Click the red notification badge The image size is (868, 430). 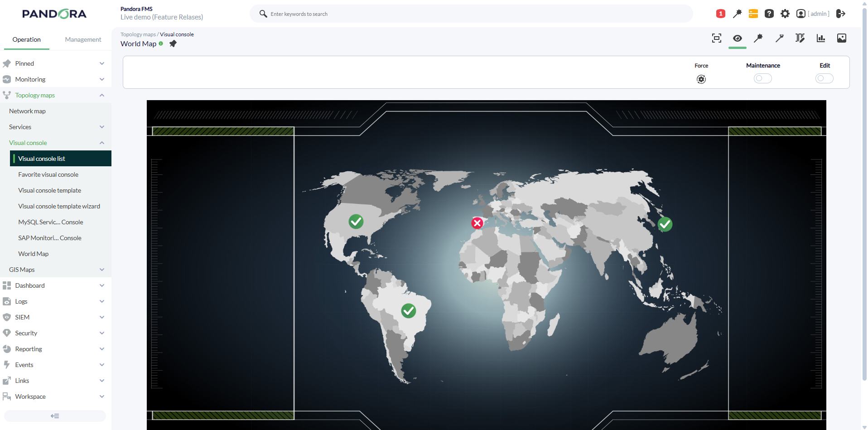[x=720, y=14]
